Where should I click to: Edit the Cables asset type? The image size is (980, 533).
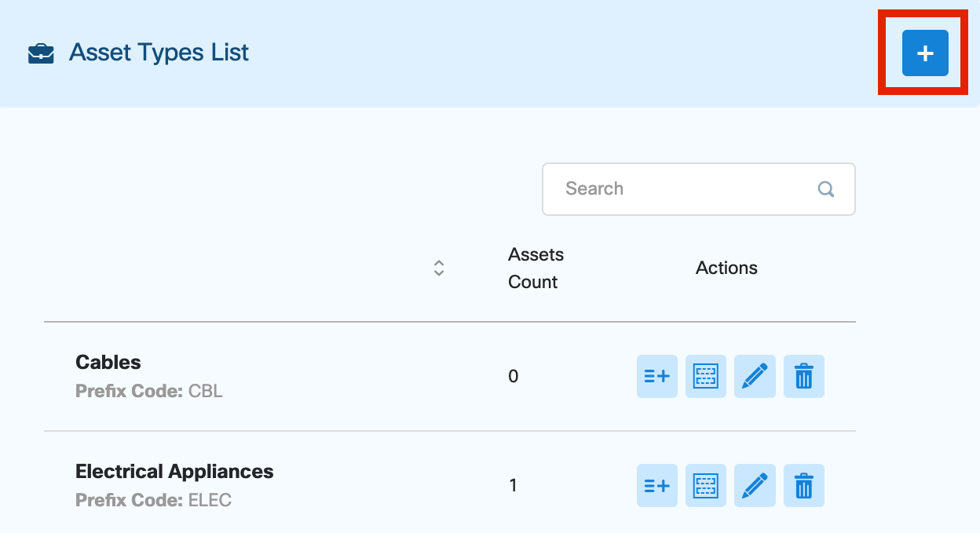pos(755,376)
